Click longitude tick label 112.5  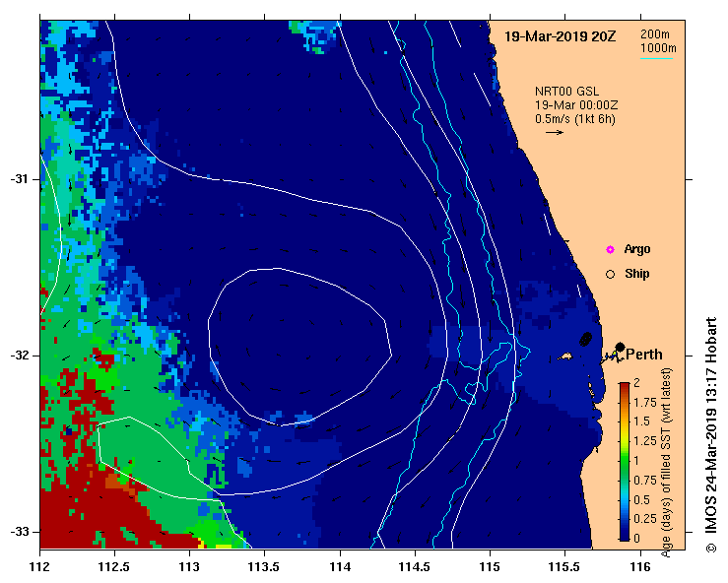[114, 567]
